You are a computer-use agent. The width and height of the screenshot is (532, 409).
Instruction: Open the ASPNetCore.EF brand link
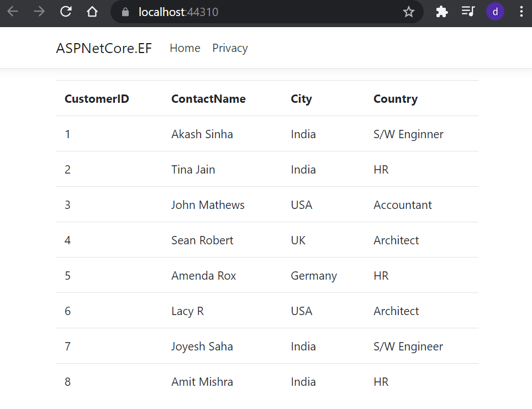104,48
